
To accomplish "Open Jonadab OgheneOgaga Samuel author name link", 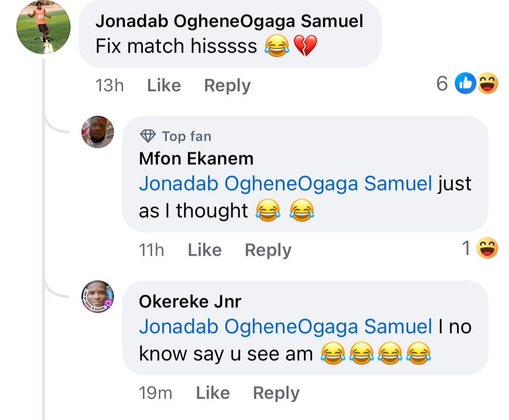I will coord(229,21).
